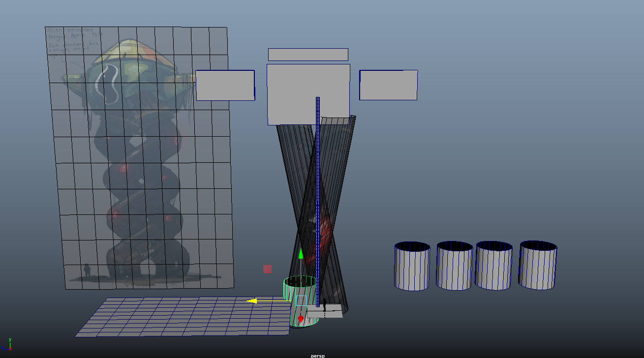Select the large central gray box
The height and width of the screenshot is (358, 644).
(308, 94)
